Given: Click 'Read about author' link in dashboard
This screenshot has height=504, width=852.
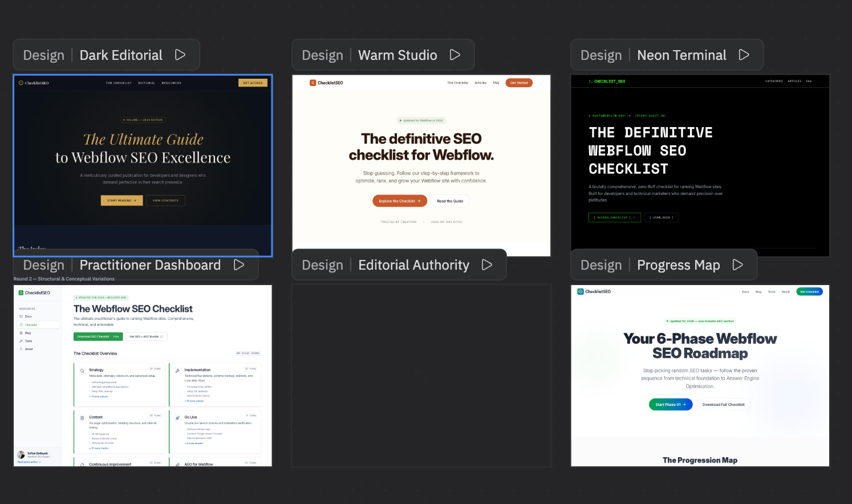Looking at the screenshot, I should [29, 462].
